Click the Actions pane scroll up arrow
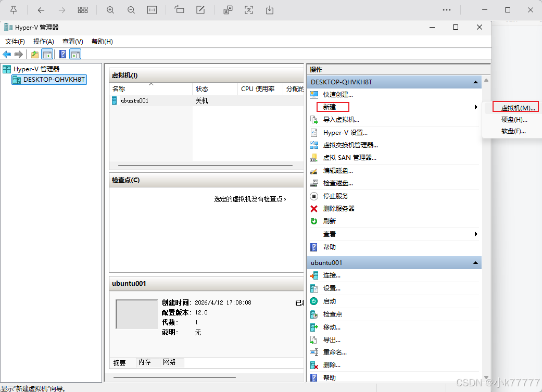The height and width of the screenshot is (392, 542). pos(486,80)
